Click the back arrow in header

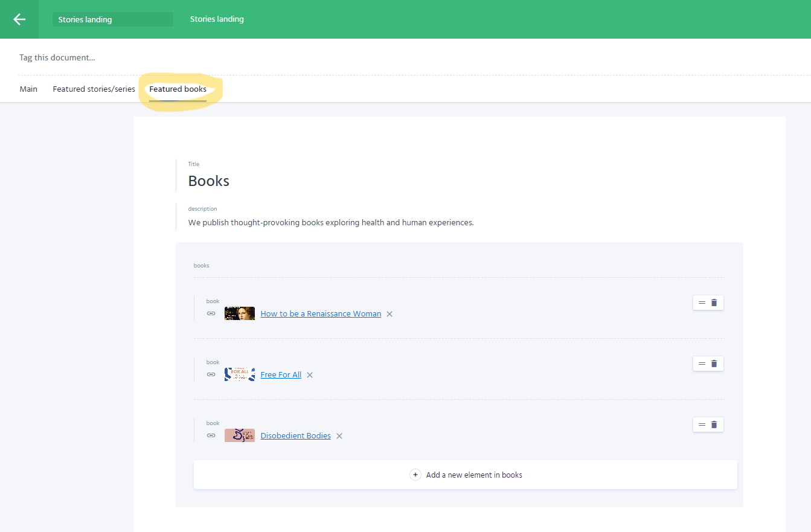click(19, 19)
